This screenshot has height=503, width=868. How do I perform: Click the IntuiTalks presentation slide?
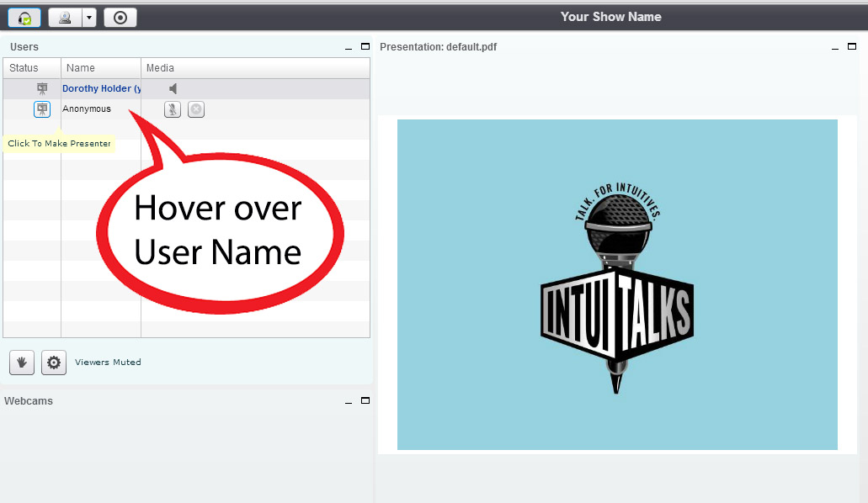point(617,284)
